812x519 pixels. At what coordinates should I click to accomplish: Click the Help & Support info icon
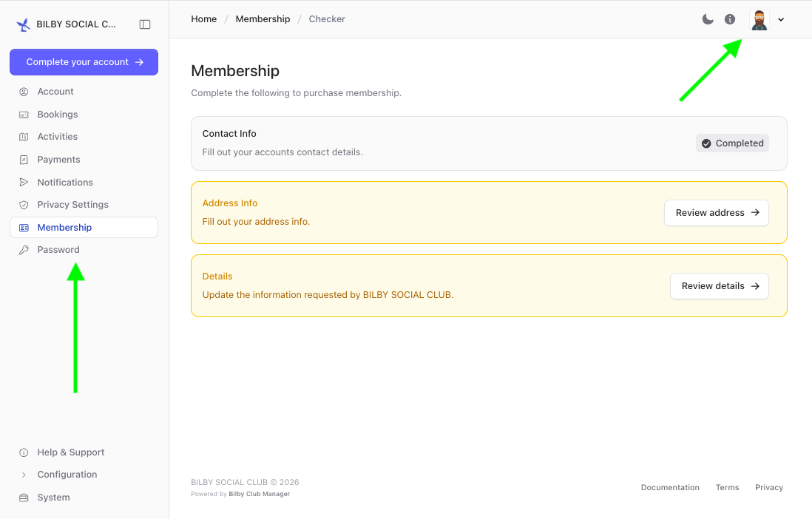[24, 452]
